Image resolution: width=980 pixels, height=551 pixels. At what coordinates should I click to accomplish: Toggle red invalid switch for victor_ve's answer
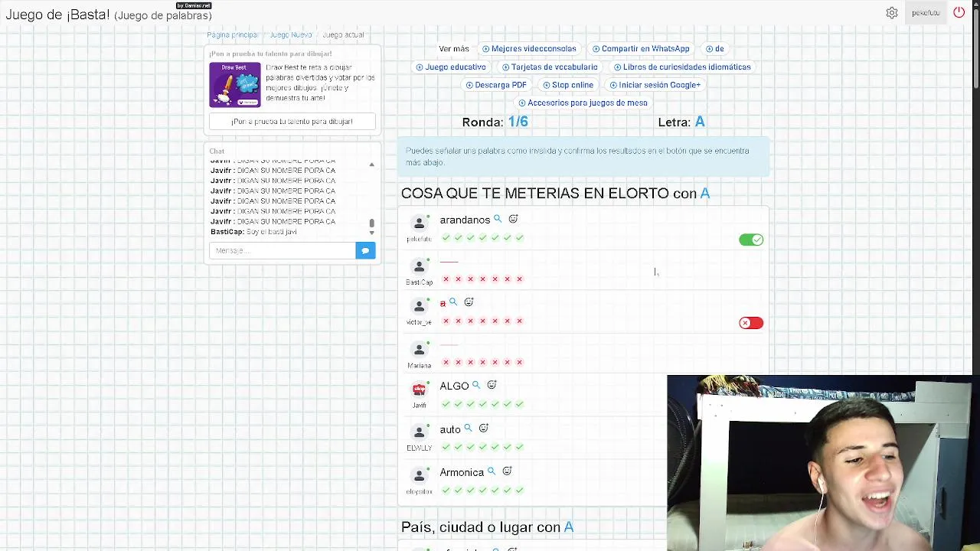click(751, 323)
